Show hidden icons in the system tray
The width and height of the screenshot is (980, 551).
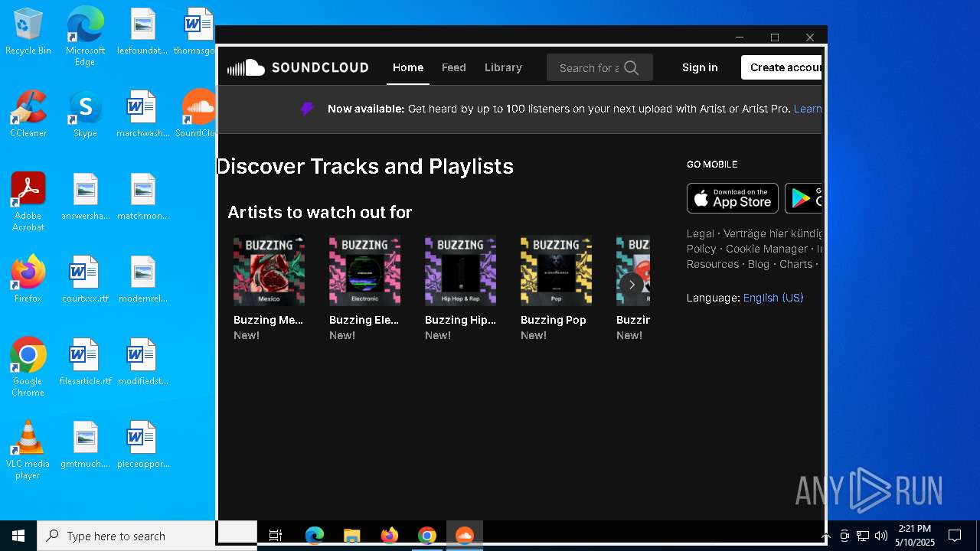coord(825,536)
